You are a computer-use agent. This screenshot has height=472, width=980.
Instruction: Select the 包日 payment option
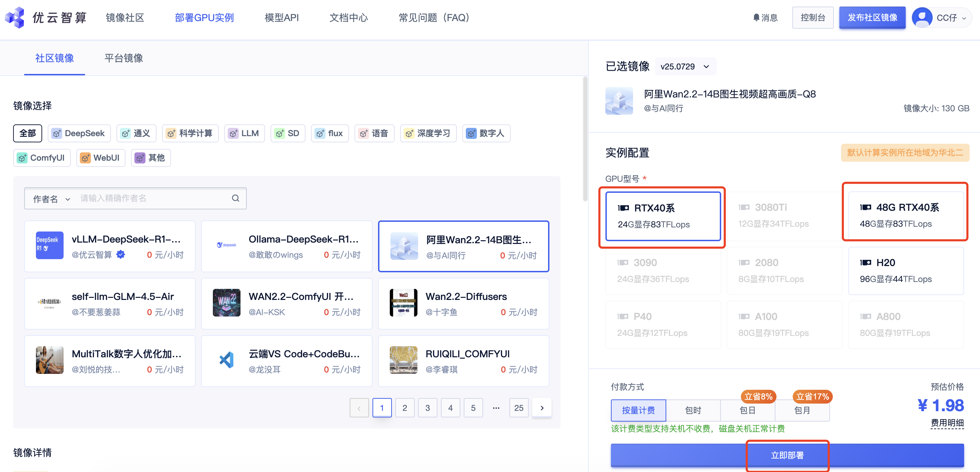pyautogui.click(x=747, y=410)
